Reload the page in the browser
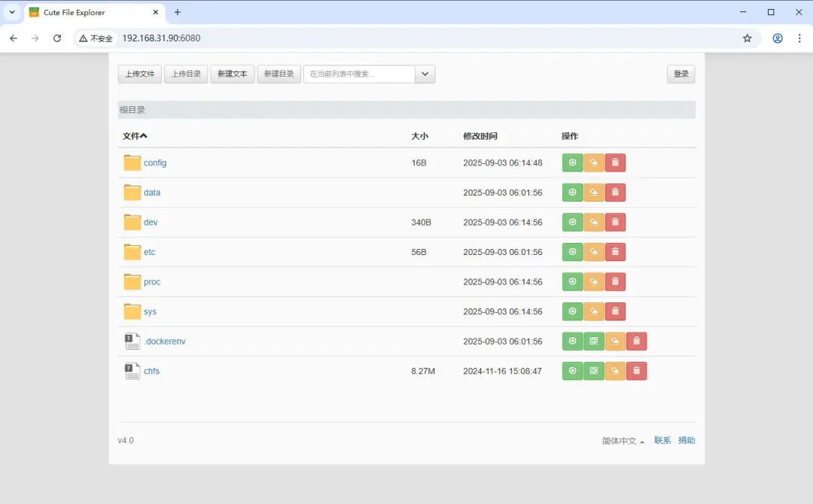Screen dimensions: 813x504 (57, 38)
